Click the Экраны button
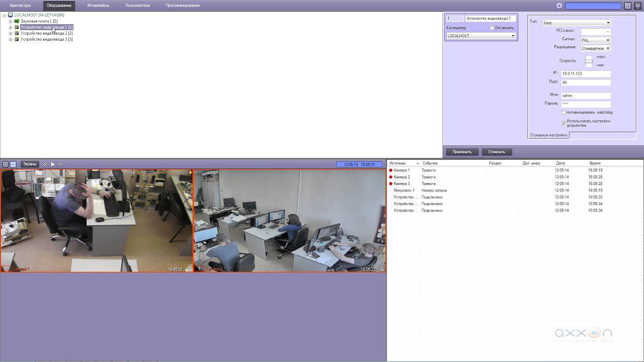The image size is (644, 362). pos(30,164)
